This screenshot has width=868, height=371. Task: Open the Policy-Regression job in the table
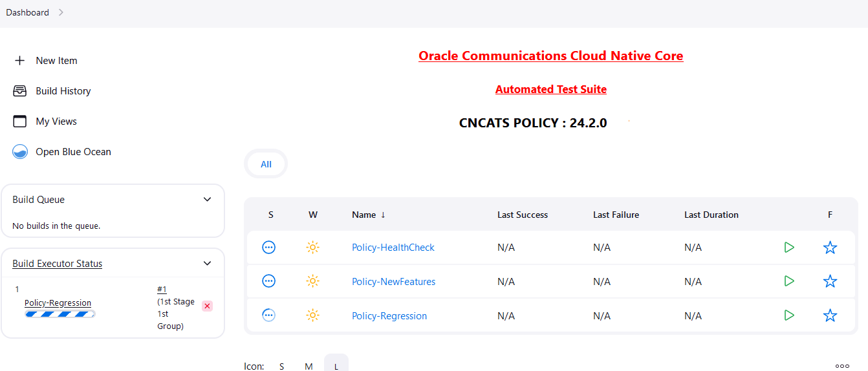[x=389, y=315]
